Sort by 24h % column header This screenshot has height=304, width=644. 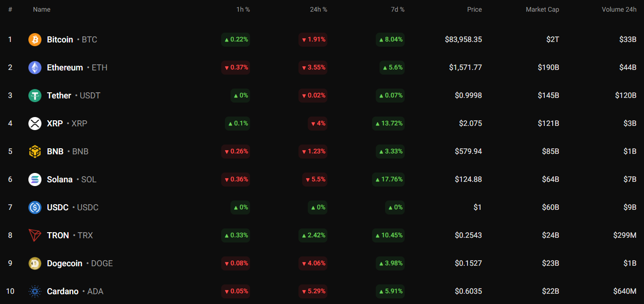(319, 9)
